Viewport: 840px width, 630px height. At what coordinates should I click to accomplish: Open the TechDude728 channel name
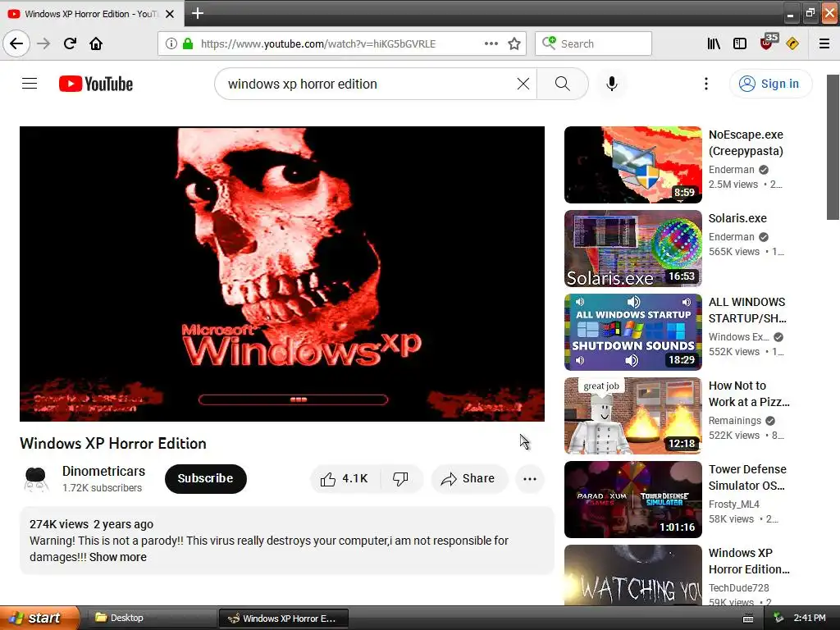(x=738, y=587)
